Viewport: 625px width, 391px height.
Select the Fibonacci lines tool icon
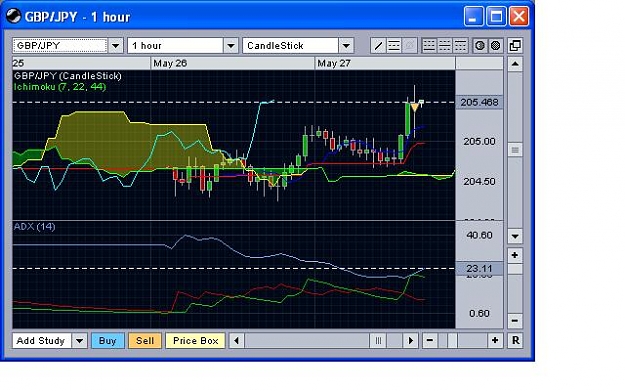[x=394, y=46]
